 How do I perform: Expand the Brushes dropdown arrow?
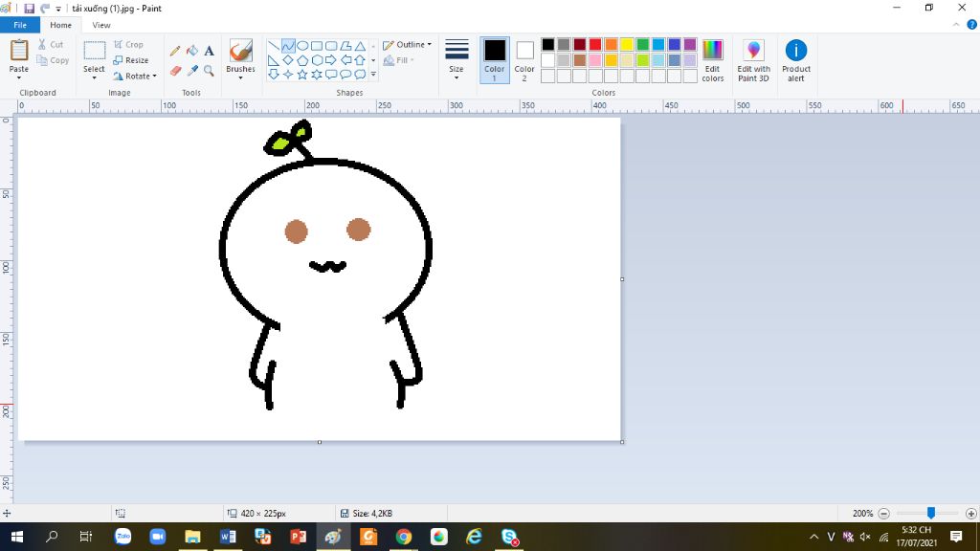point(240,78)
